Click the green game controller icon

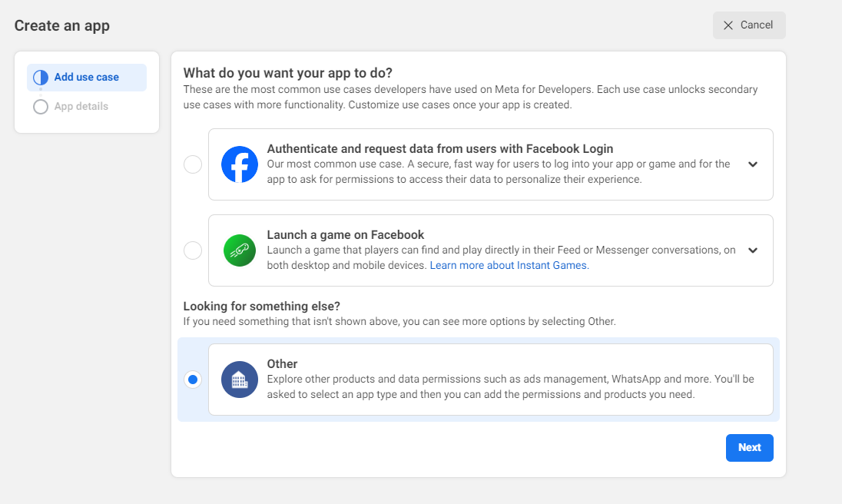pyautogui.click(x=240, y=250)
